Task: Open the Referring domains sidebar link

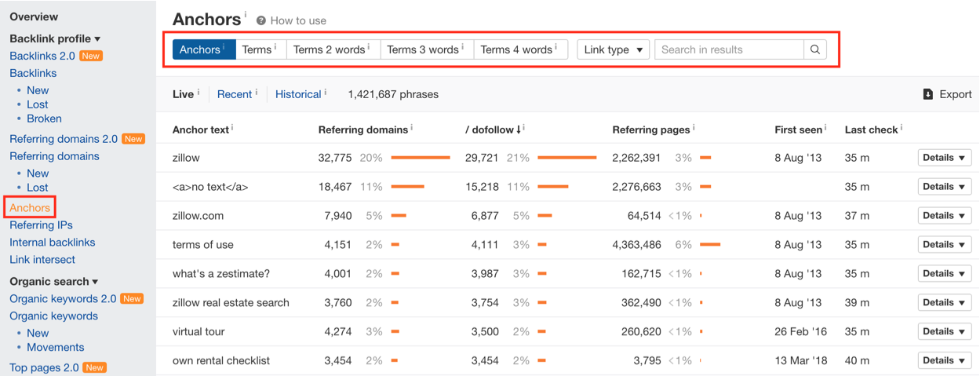Action: click(54, 156)
